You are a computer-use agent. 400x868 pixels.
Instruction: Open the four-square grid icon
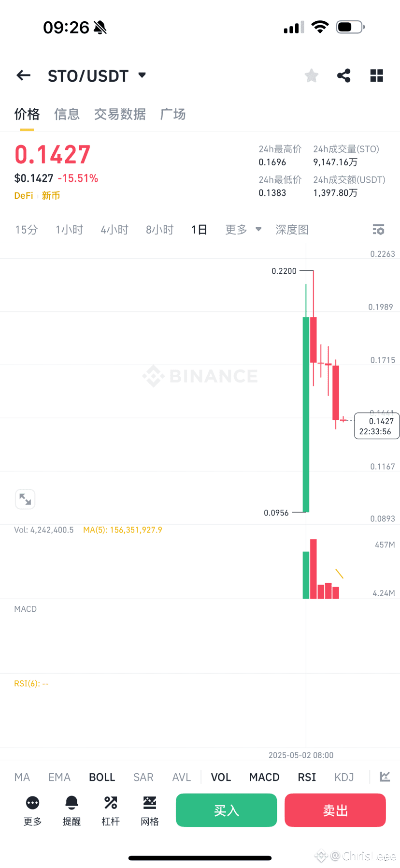click(x=376, y=75)
